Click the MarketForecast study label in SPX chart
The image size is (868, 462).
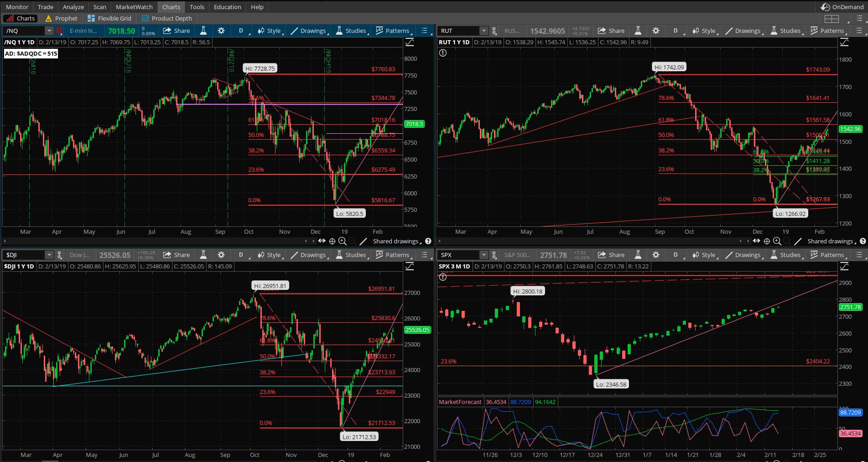tap(460, 402)
